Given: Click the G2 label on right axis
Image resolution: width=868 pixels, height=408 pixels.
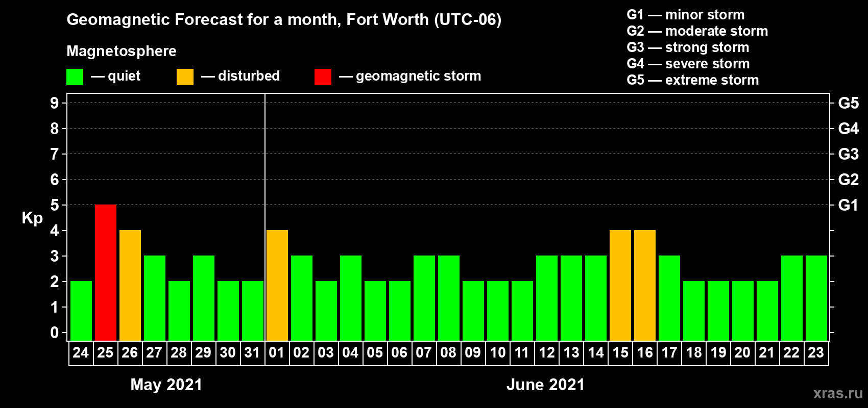Looking at the screenshot, I should (x=848, y=180).
